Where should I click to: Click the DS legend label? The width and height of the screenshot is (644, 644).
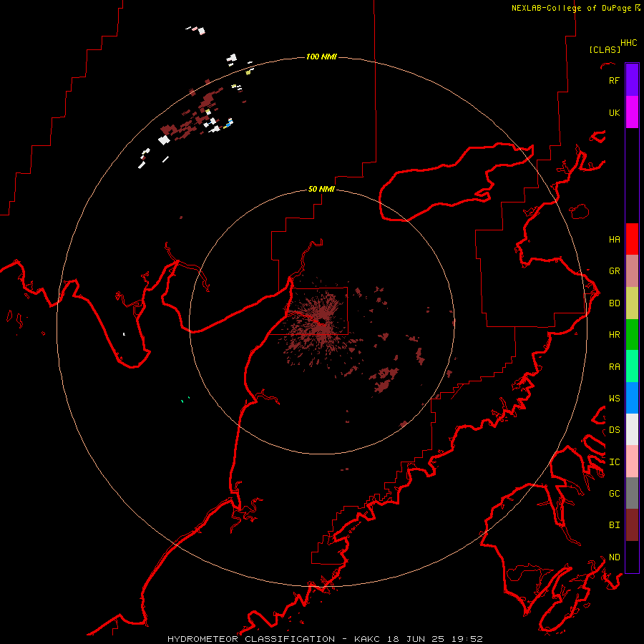615,430
